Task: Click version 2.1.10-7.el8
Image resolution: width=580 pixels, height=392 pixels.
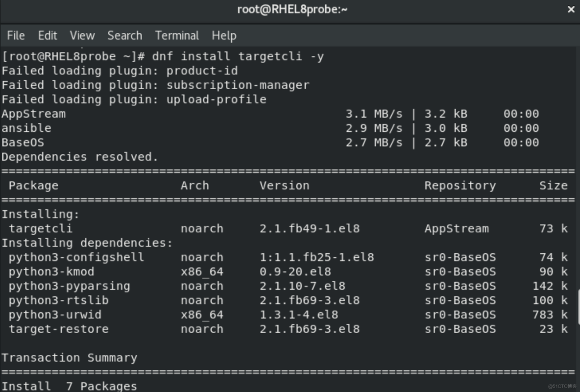Action: (x=302, y=286)
